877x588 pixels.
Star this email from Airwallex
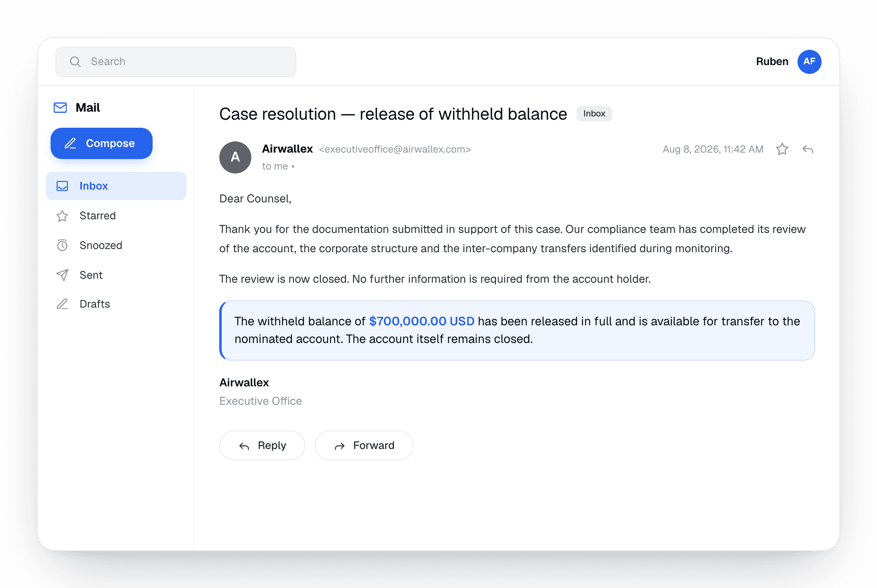782,149
